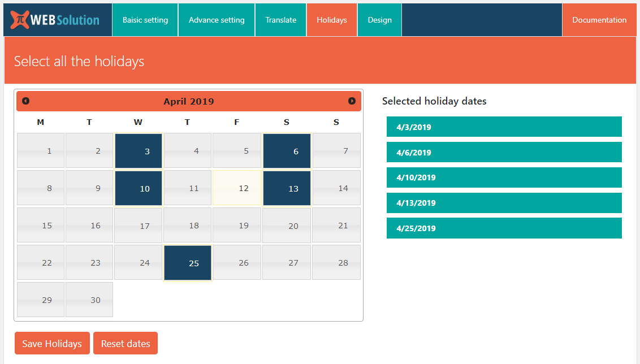Mark day 15 in the calendar
The width and height of the screenshot is (640, 364).
[x=41, y=226]
